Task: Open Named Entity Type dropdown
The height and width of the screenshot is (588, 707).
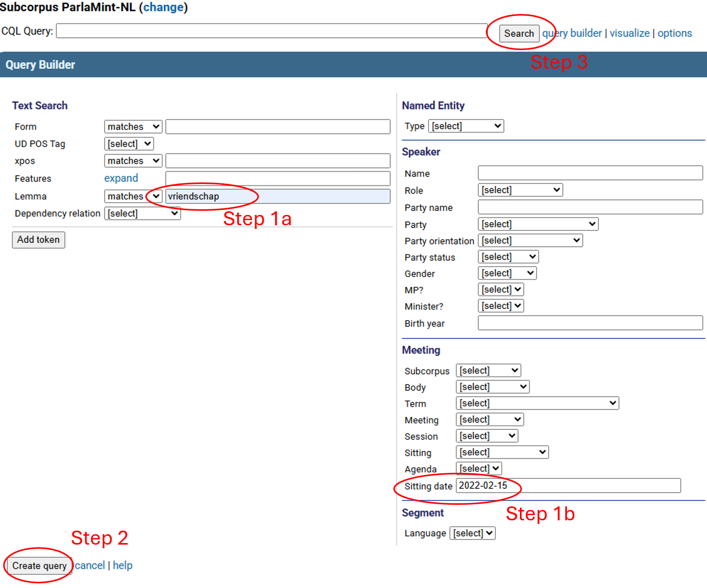Action: click(x=466, y=126)
